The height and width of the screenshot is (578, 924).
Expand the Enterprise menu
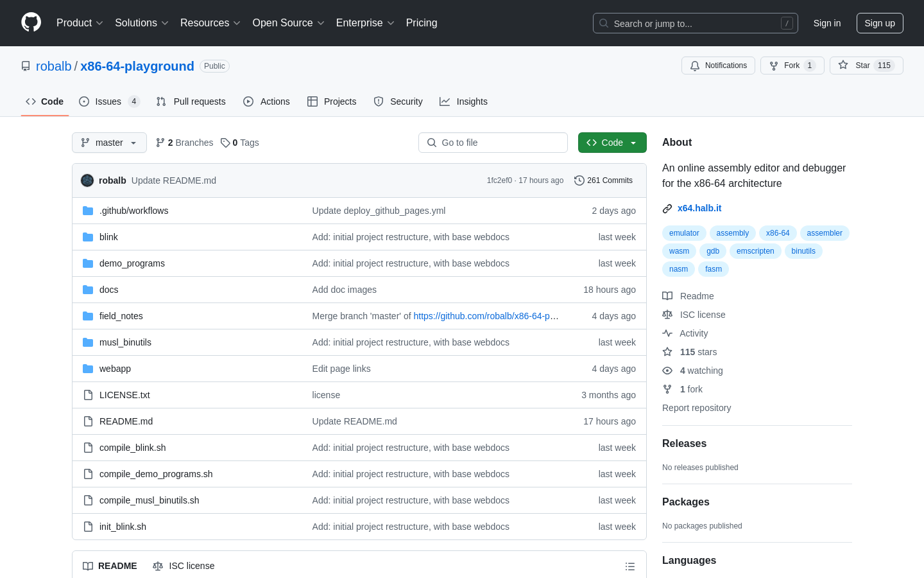(365, 23)
